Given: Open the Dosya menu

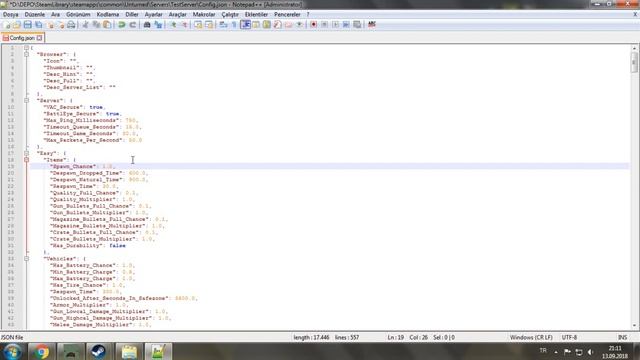Looking at the screenshot, I should click(x=11, y=14).
